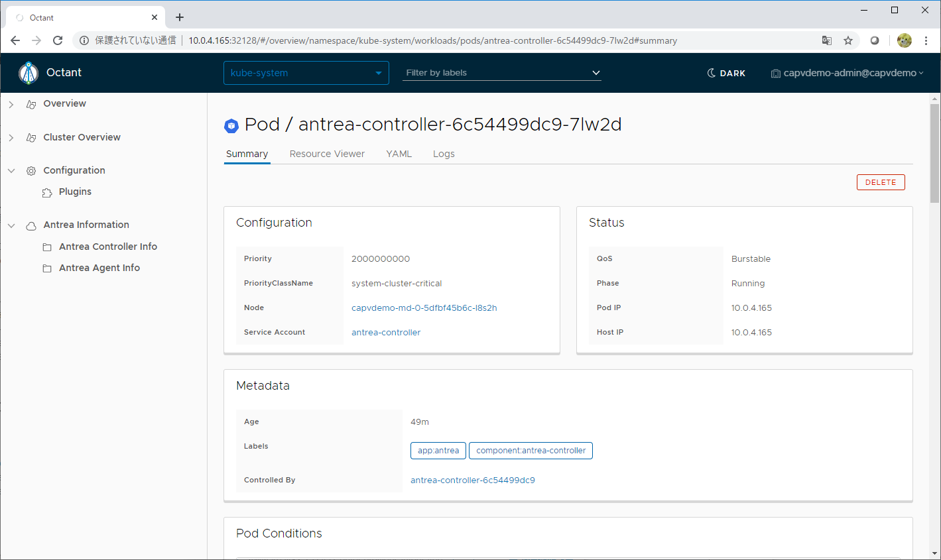Open antrea-controller-6c54499dc9 controller link
Screen dimensions: 941x560
tap(473, 480)
